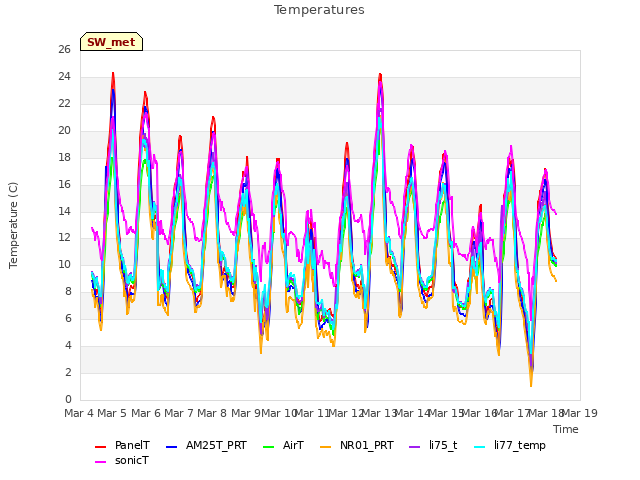Click the SW_met annotation label
The height and width of the screenshot is (480, 640).
point(111,42)
